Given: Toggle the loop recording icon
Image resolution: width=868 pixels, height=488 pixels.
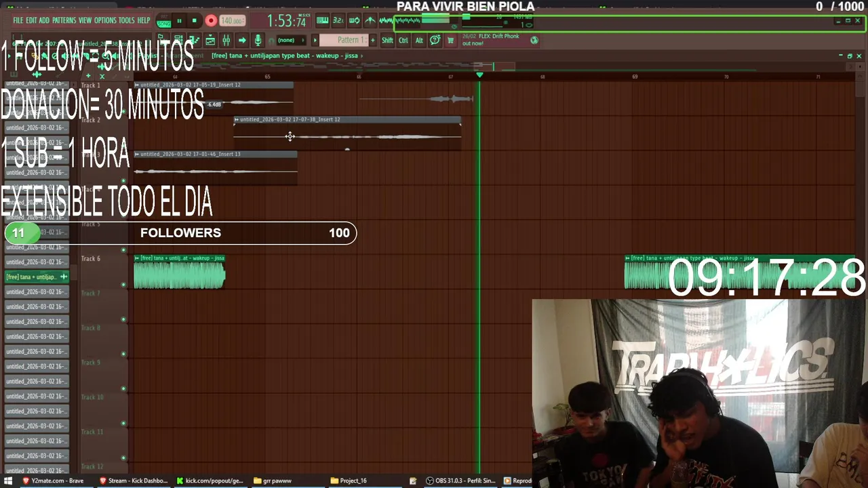Looking at the screenshot, I should pos(354,21).
